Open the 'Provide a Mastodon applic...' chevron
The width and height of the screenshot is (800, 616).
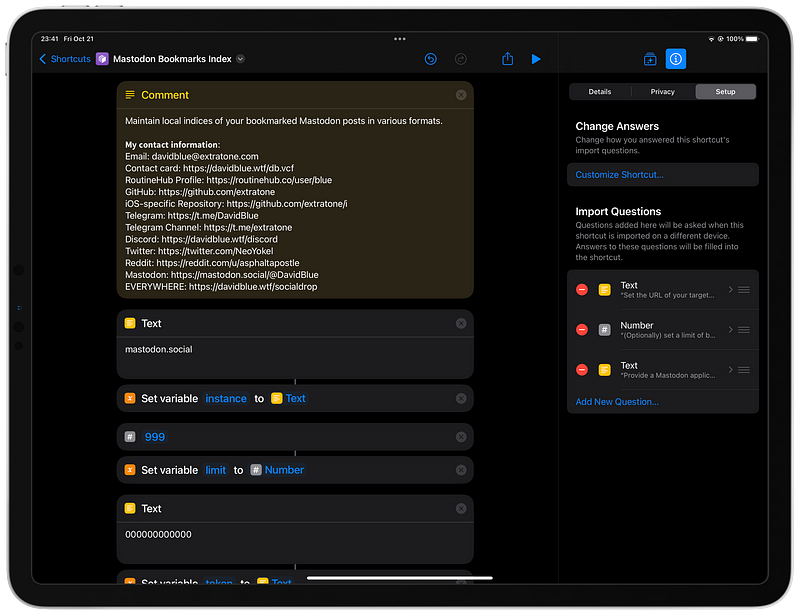(x=730, y=369)
